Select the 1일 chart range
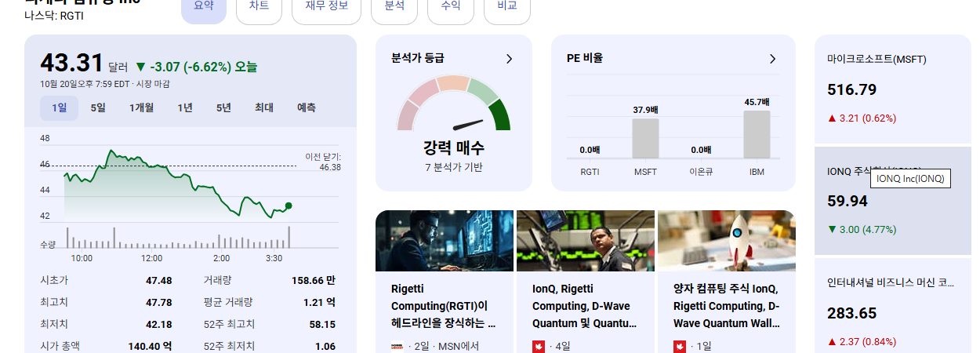Screen dimensions: 980x353 pyautogui.click(x=60, y=108)
